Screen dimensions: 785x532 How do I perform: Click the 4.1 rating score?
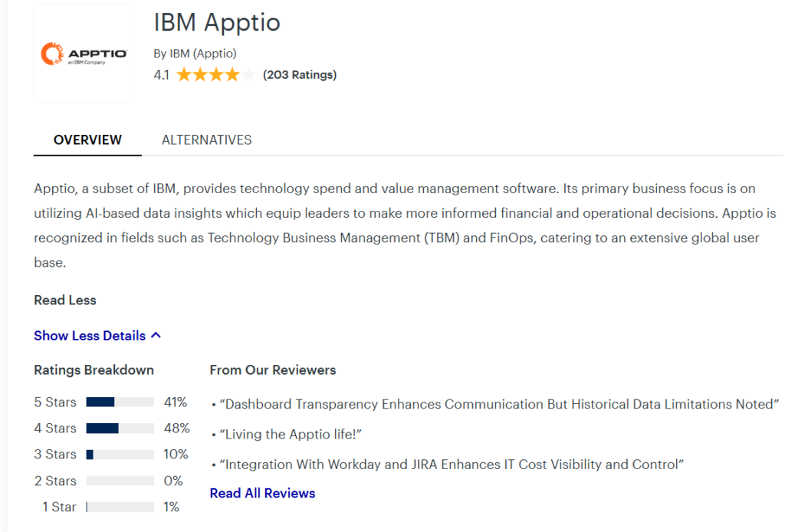click(x=161, y=75)
